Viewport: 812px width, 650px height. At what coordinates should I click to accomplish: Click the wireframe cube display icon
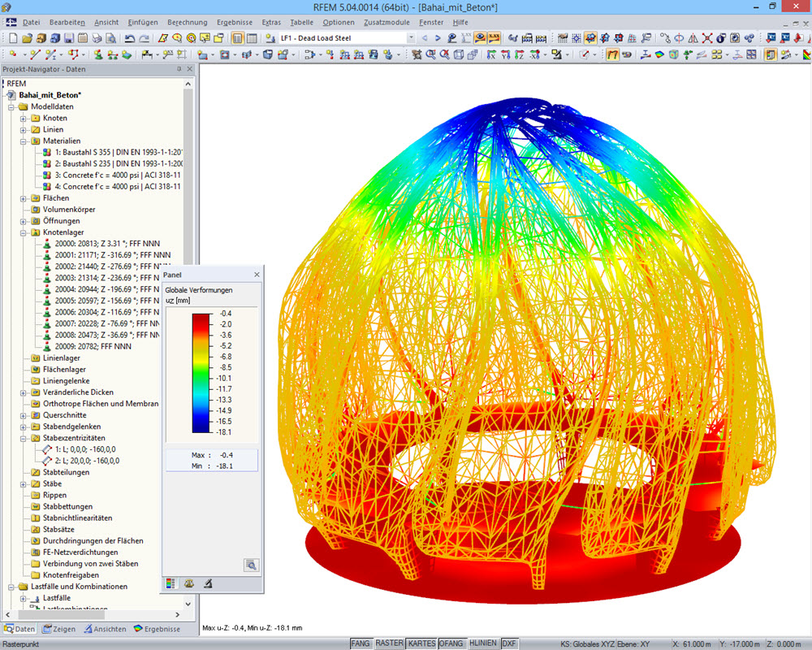click(458, 54)
